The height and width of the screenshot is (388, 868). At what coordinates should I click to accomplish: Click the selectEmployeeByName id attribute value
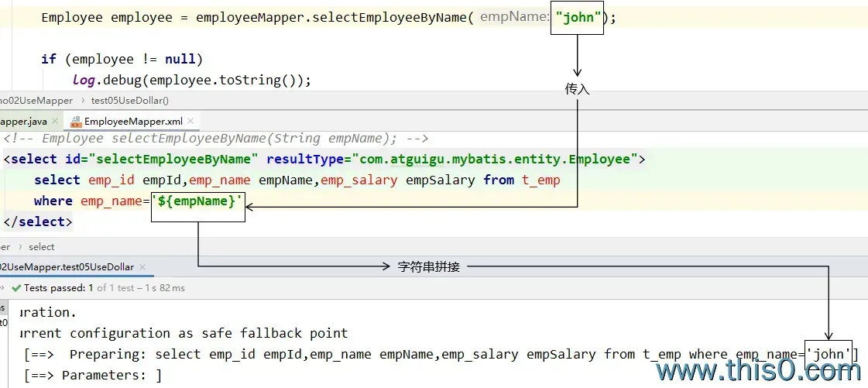[174, 160]
